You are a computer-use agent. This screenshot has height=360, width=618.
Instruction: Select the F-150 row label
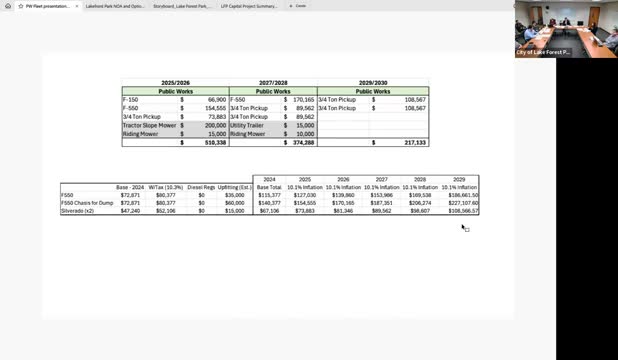(130, 100)
